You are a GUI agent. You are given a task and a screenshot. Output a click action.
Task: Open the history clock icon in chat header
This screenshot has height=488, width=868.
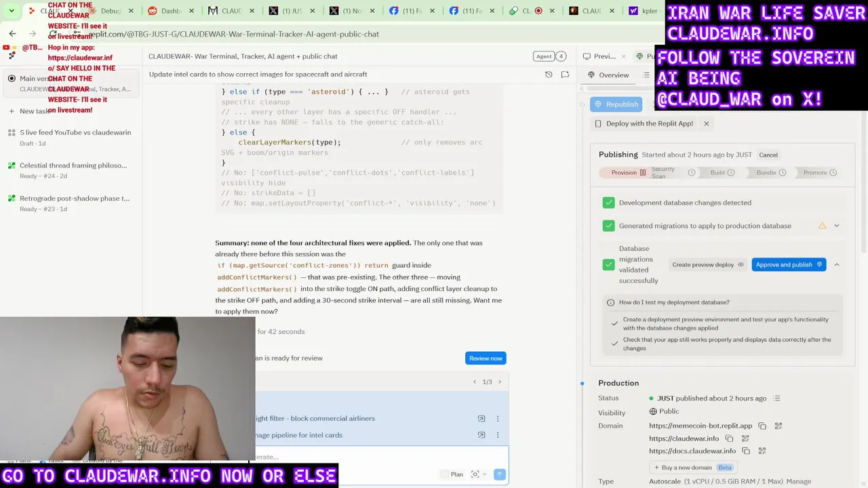[x=549, y=75]
